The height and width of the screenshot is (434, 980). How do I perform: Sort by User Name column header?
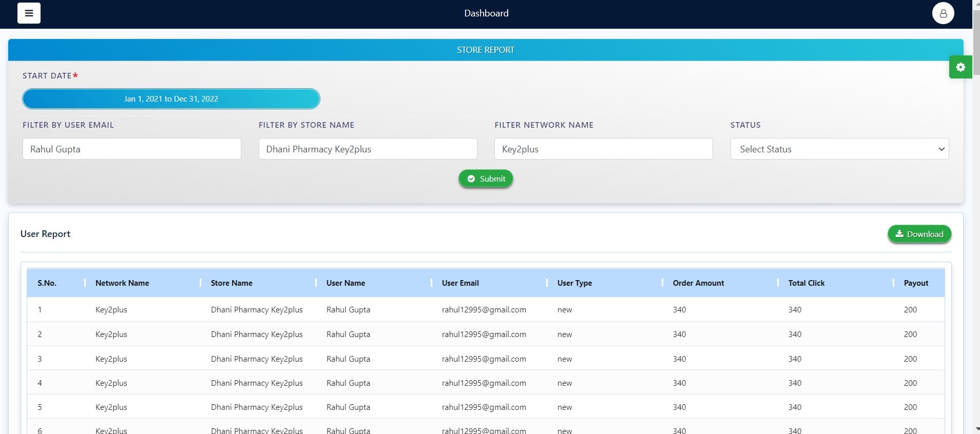pos(345,283)
